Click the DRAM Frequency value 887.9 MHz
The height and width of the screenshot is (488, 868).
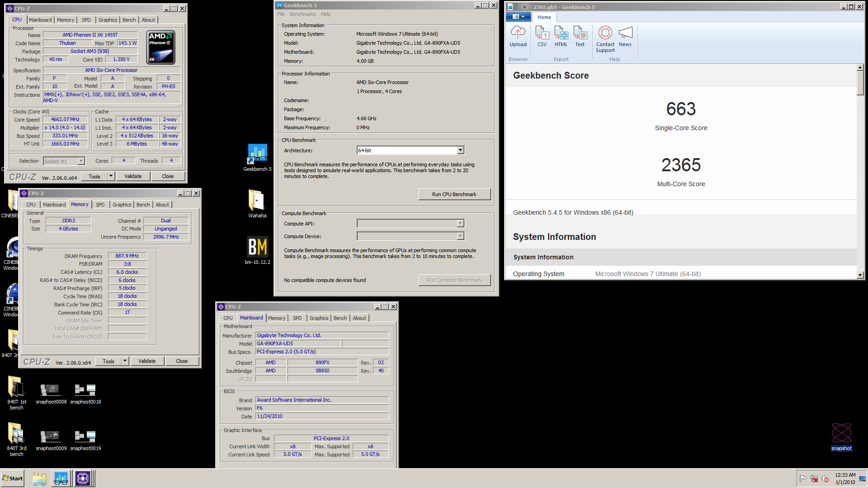127,256
